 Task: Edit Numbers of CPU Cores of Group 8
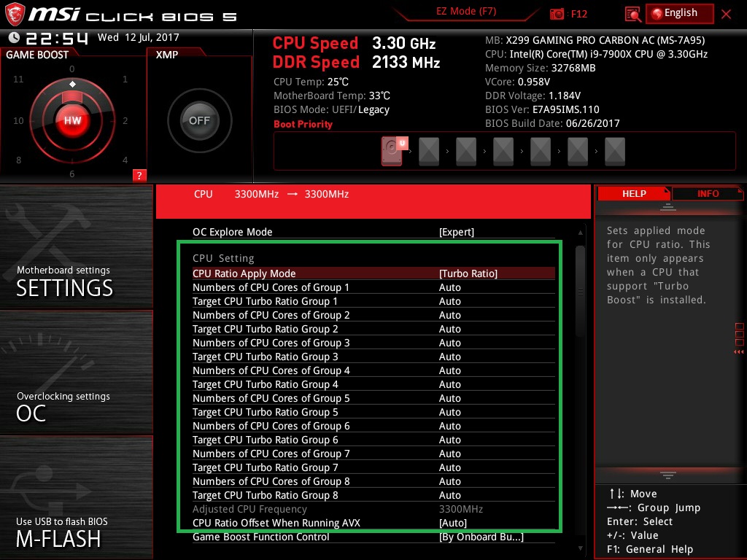coord(373,481)
